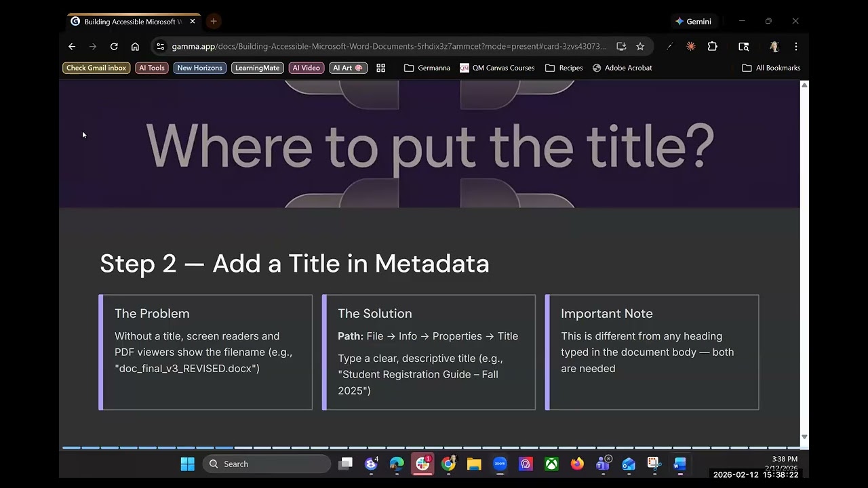The width and height of the screenshot is (868, 488).
Task: Open the orange starburst Claude extension
Action: point(691,47)
